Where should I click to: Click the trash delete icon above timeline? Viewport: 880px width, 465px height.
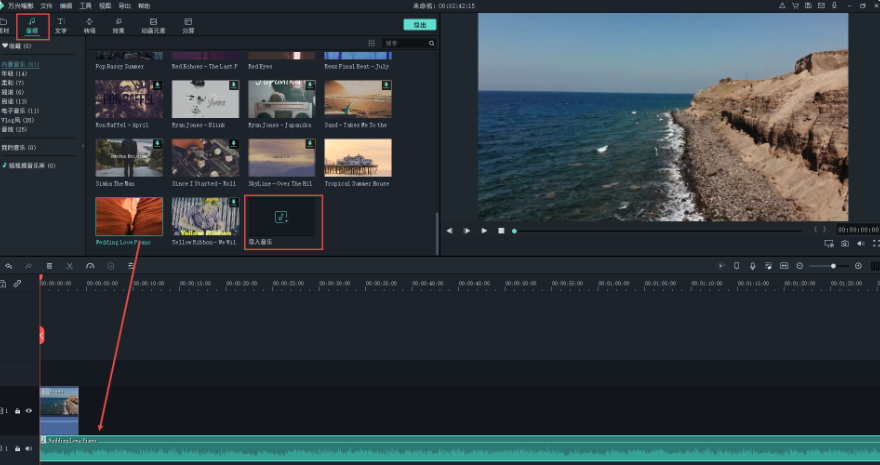pyautogui.click(x=48, y=266)
